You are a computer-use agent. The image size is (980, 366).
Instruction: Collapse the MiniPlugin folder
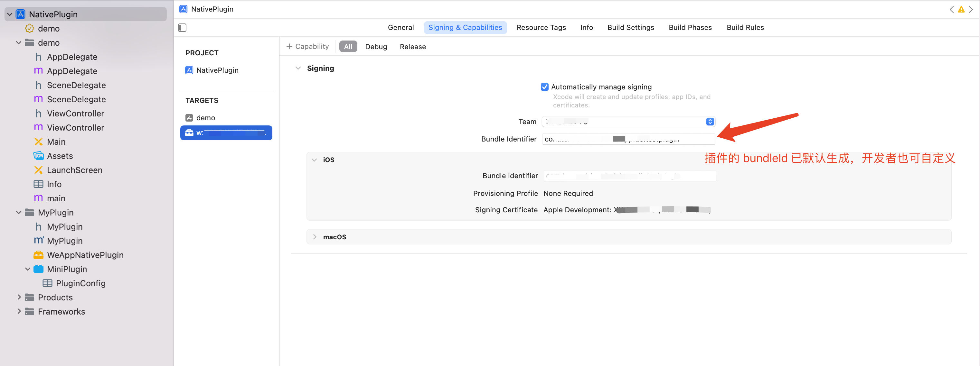pyautogui.click(x=28, y=269)
